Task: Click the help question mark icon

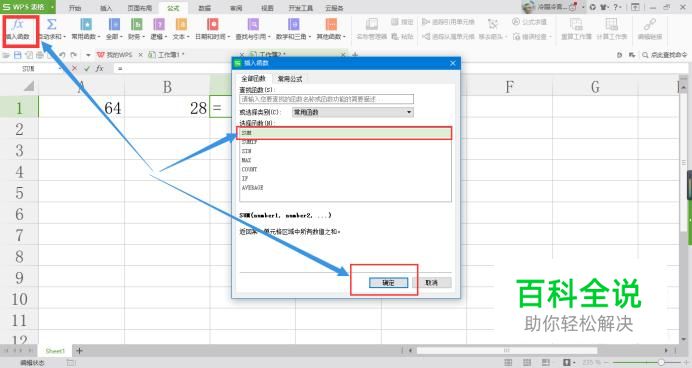Action: [x=615, y=7]
